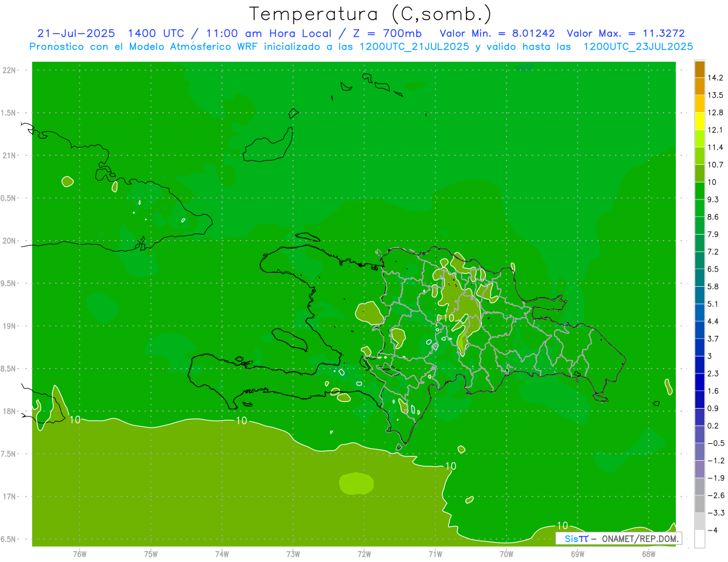The image size is (728, 562).
Task: Click the -2.6 value on color legend
Action: coord(716,495)
